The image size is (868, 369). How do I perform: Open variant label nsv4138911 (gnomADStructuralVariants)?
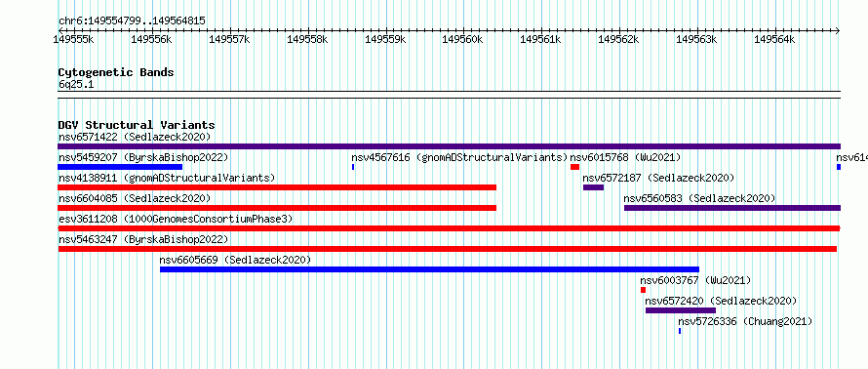167,178
